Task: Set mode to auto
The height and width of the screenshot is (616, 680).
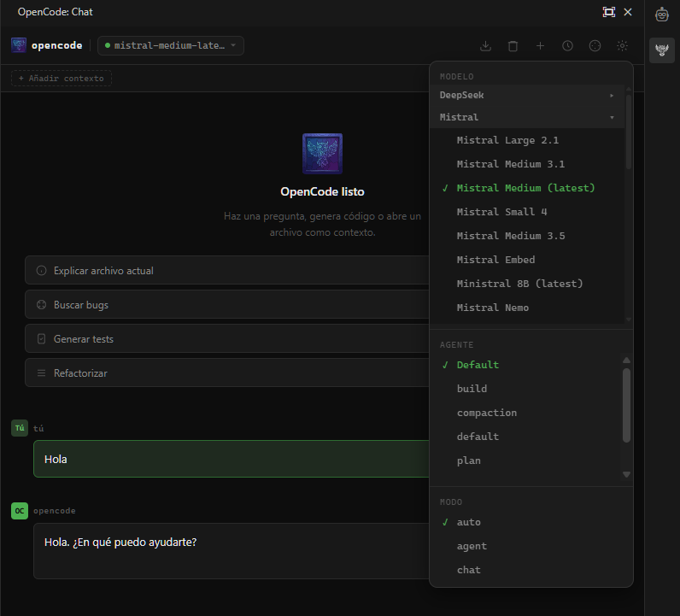Action: (x=531, y=522)
